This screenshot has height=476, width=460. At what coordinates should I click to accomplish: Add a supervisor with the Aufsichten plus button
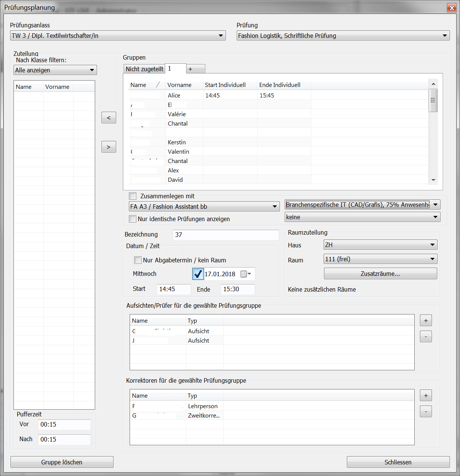[x=426, y=321]
